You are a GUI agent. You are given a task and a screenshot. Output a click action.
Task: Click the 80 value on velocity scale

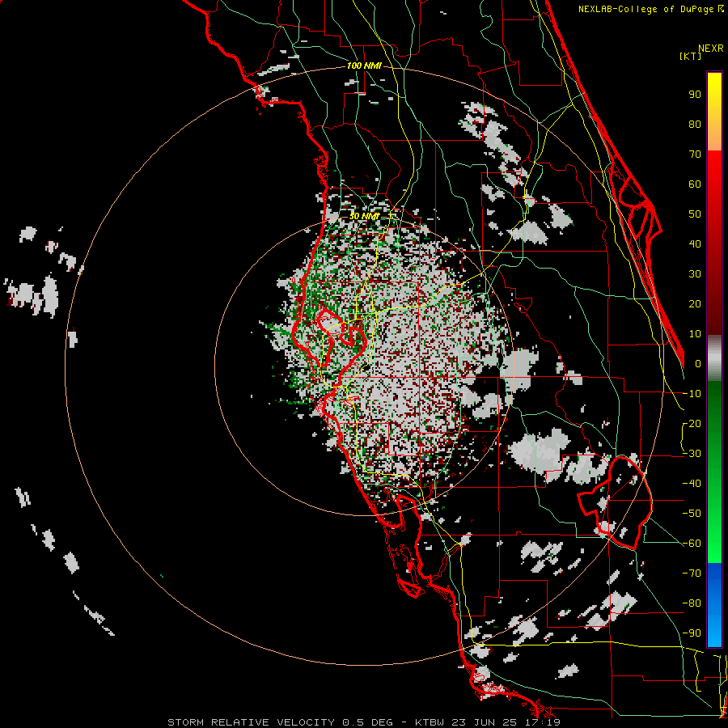(x=695, y=124)
